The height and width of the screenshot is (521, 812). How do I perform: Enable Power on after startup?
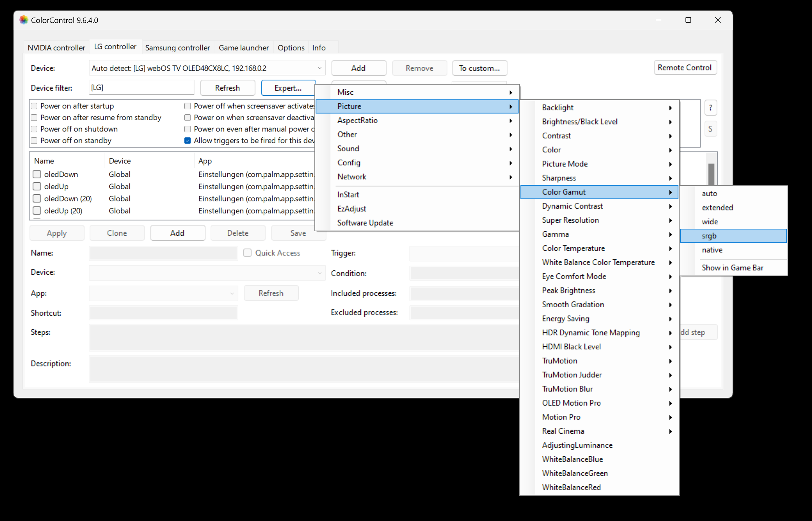[34, 106]
